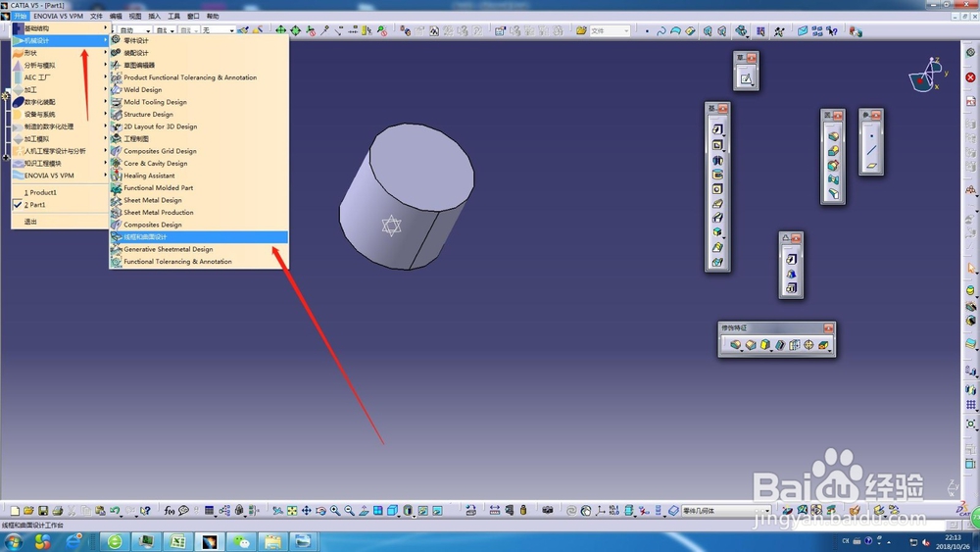Click the cylinder part in the 3D viewport
Screen dimensions: 980x552
[x=407, y=197]
